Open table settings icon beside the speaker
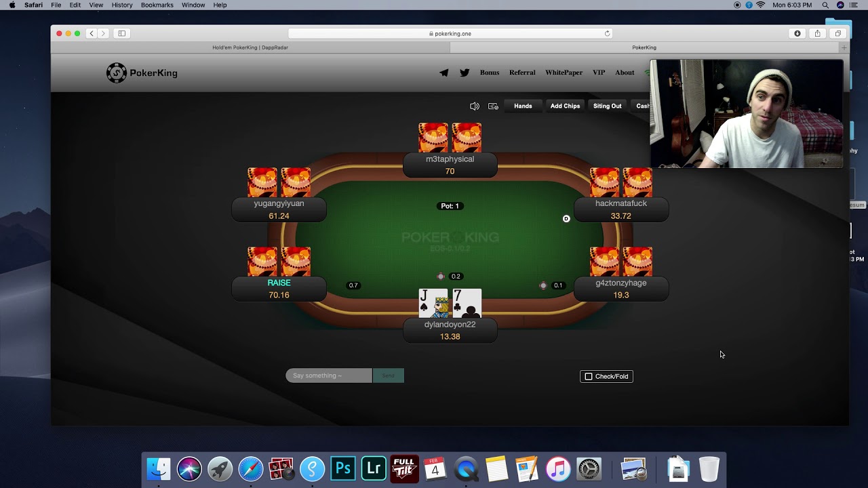The image size is (868, 488). (493, 106)
